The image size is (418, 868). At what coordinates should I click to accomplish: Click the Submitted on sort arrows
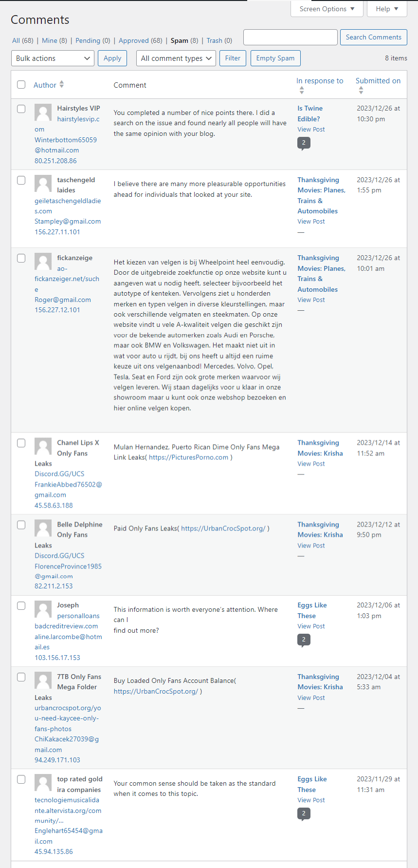[361, 90]
